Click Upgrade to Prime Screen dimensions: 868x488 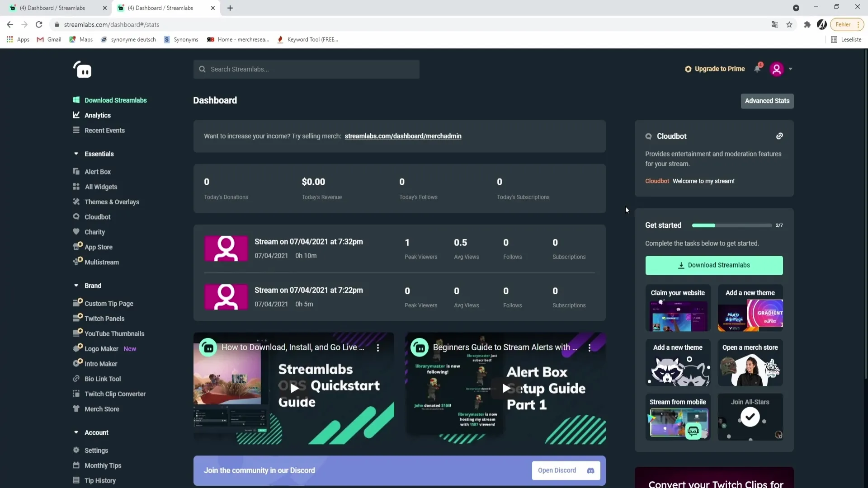715,69
